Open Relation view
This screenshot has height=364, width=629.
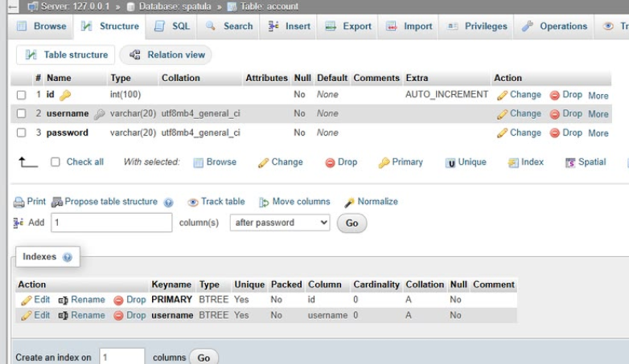click(166, 55)
